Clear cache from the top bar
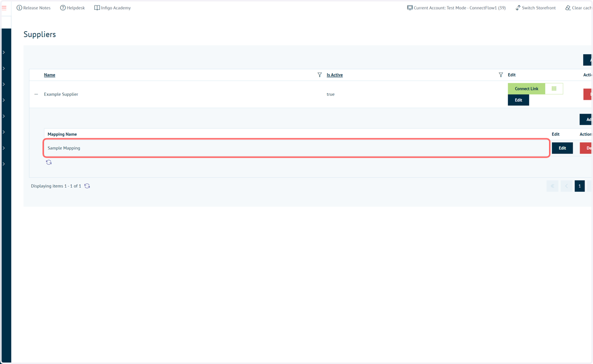Viewport: 593px width, 364px height. 578,8
